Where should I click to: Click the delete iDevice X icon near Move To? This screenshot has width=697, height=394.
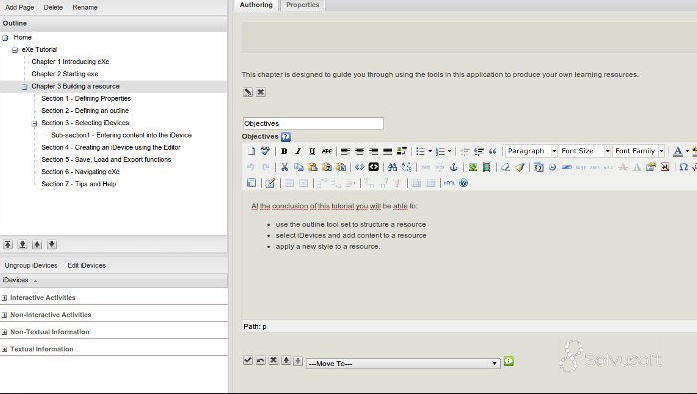point(273,361)
